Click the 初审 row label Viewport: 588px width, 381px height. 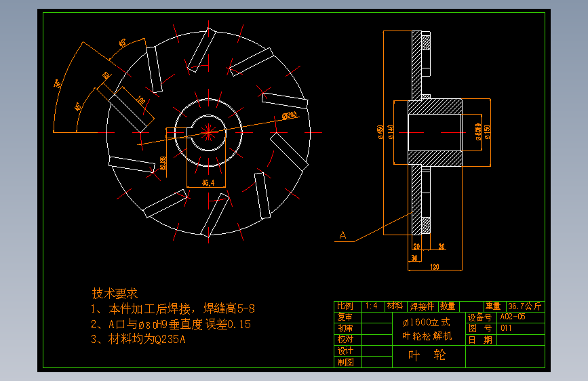(x=345, y=329)
